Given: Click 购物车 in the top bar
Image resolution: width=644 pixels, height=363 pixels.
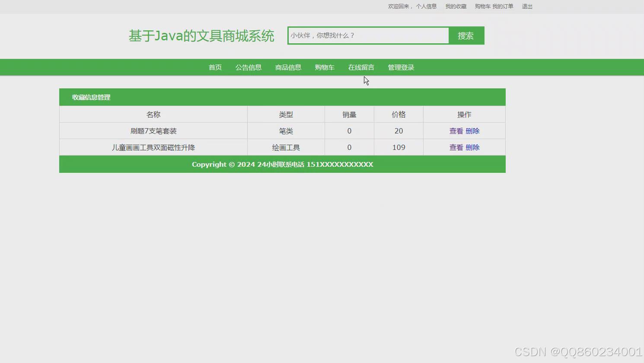Looking at the screenshot, I should pyautogui.click(x=482, y=6).
